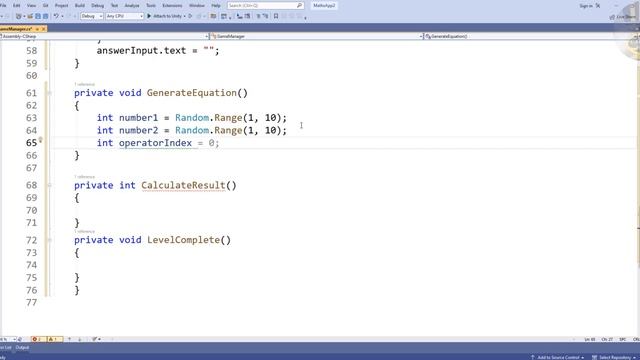
Task: Open the Assembly-CSharp project dropdown
Action: [104, 36]
